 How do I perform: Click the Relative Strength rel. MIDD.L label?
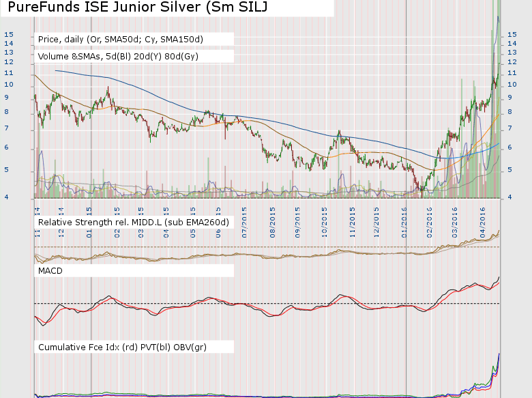(133, 223)
